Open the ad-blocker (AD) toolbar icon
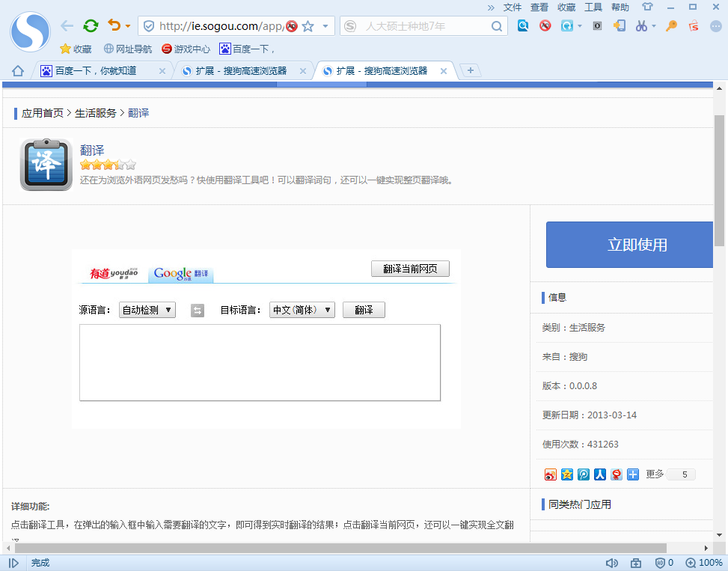This screenshot has height=571, width=728. pos(544,25)
